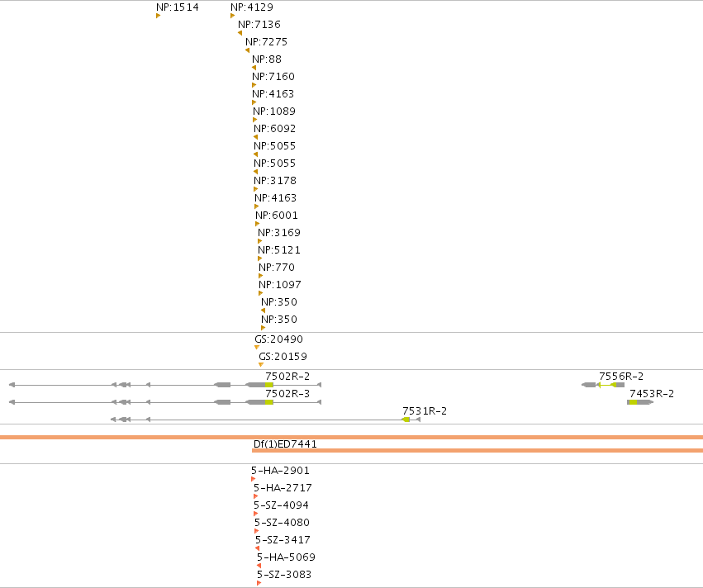Select the NP:5121 insertion label
The width and height of the screenshot is (703, 588).
click(x=279, y=250)
